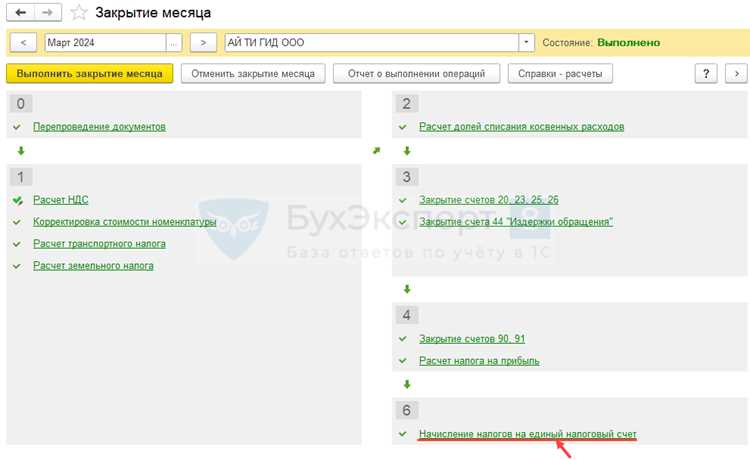Open the period picker ellipsis button
The image size is (750, 460).
click(174, 43)
